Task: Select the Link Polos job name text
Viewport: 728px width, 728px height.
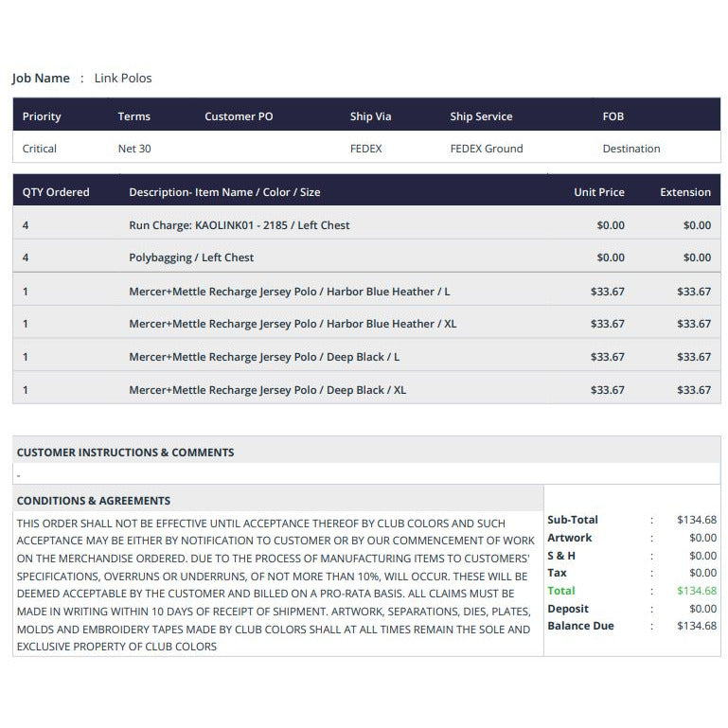Action: click(123, 78)
